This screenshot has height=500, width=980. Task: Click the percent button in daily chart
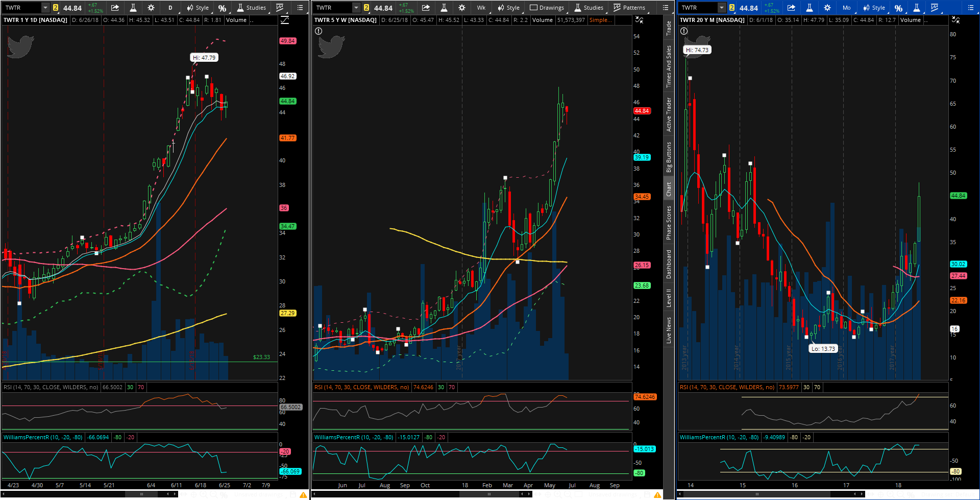click(x=222, y=8)
